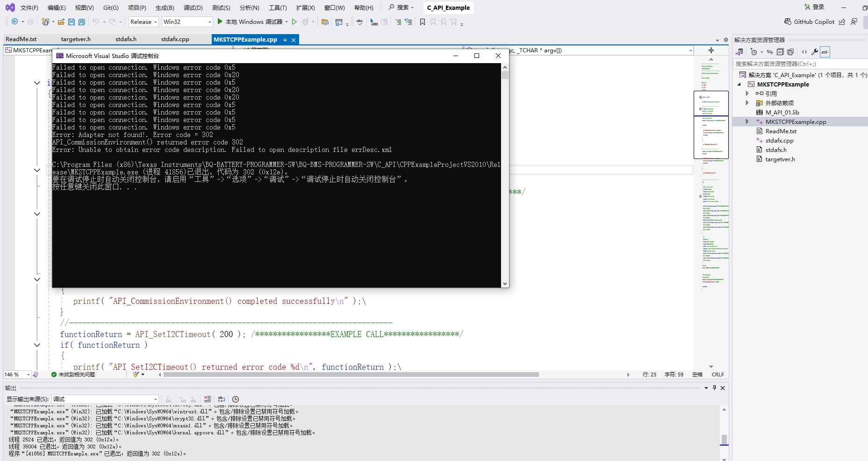Click the bookmark icon in the toolbar

tap(423, 22)
